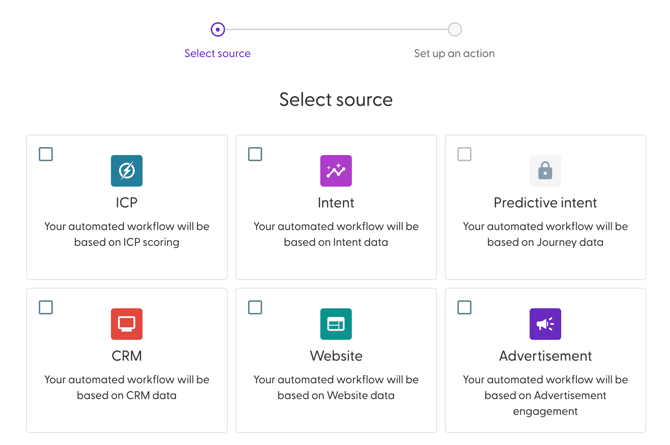The image size is (670, 445).
Task: Click the ICP card title
Action: coord(126,203)
